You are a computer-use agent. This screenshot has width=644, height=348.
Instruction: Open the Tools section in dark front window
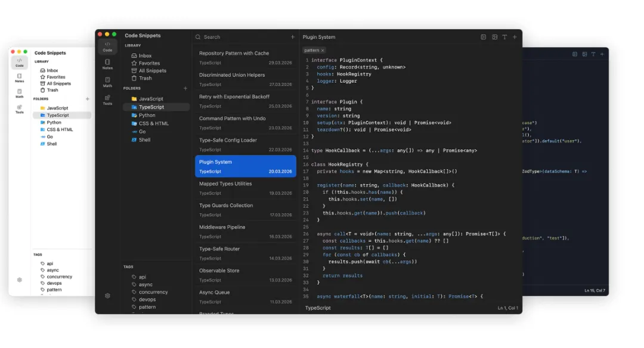[107, 100]
